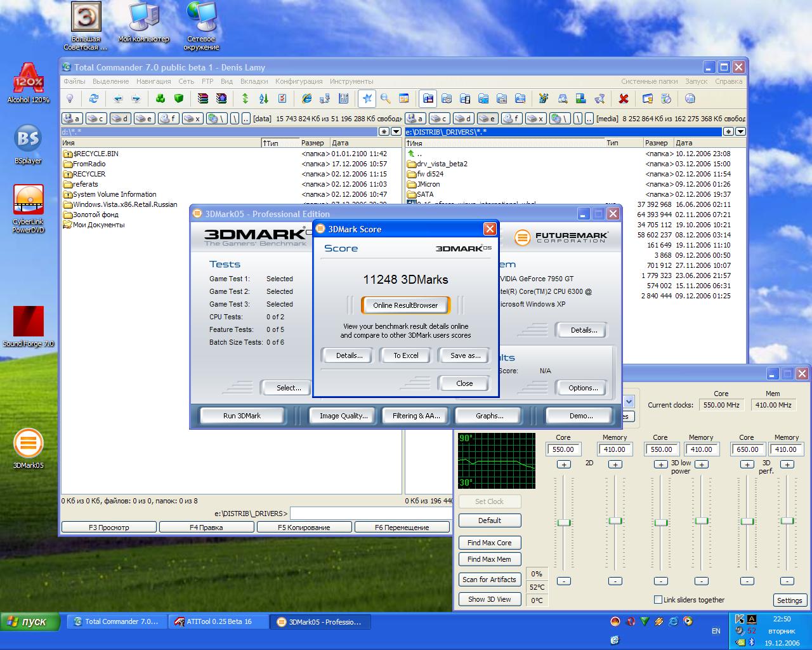Image resolution: width=812 pixels, height=650 pixels.
Task: Click the blue refresh arrows toolbar icon
Action: point(94,98)
